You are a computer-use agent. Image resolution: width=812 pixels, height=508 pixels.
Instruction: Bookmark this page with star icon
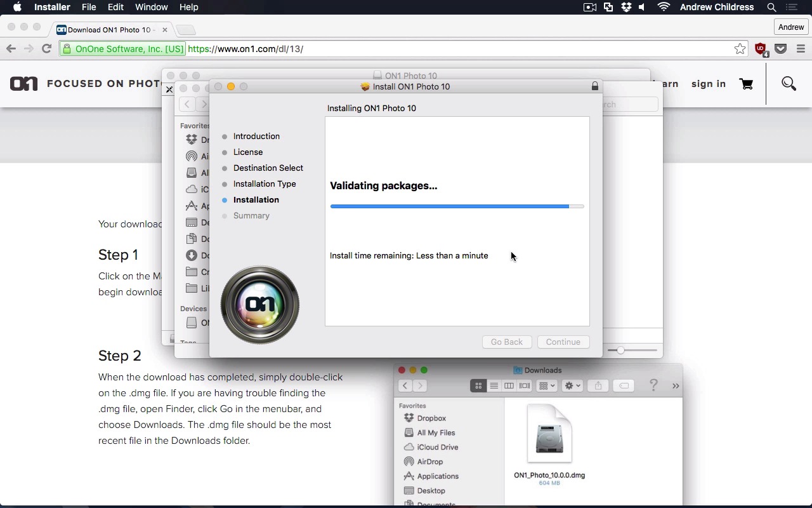pyautogui.click(x=740, y=49)
